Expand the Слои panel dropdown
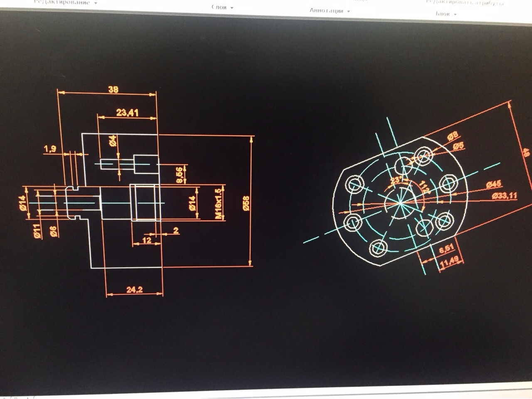The width and height of the screenshot is (532, 399). tap(222, 7)
